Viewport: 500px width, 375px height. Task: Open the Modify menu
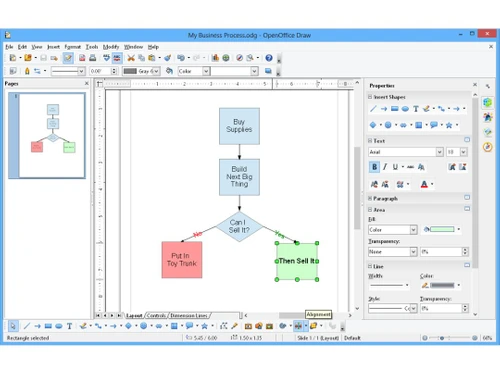click(111, 47)
